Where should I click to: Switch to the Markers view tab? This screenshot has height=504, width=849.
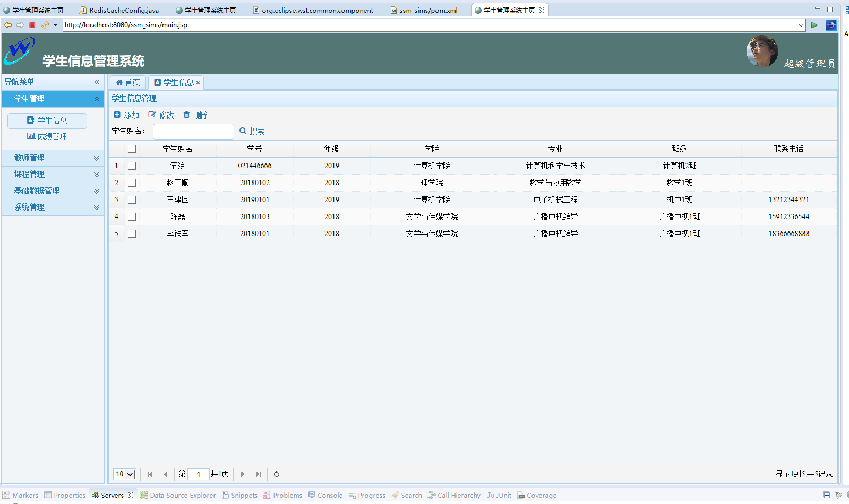[x=20, y=495]
